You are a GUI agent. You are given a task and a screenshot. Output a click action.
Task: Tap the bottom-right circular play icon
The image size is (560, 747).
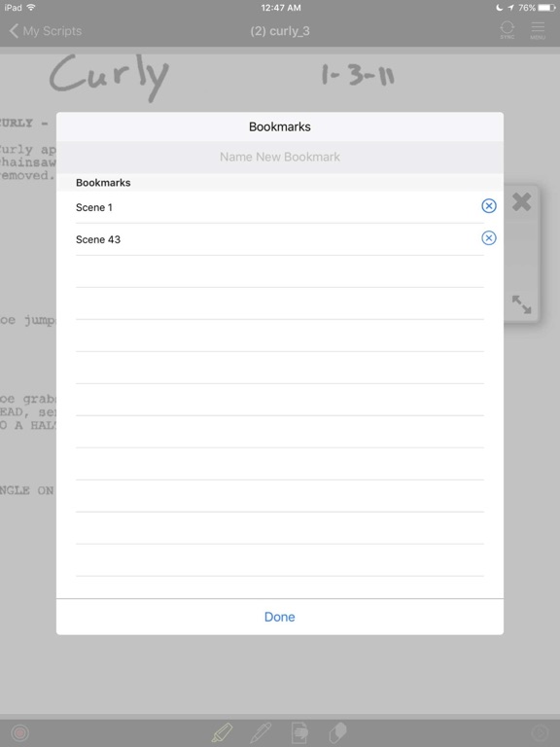540,732
